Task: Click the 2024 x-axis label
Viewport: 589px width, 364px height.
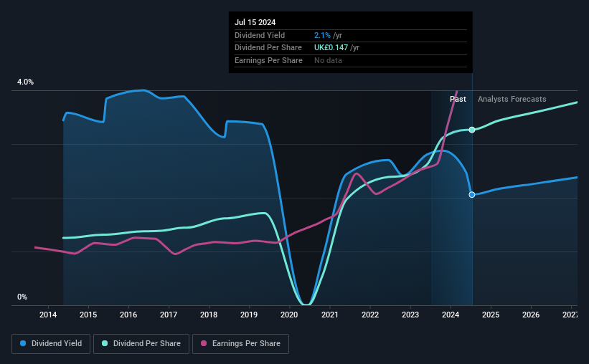Action: (451, 315)
